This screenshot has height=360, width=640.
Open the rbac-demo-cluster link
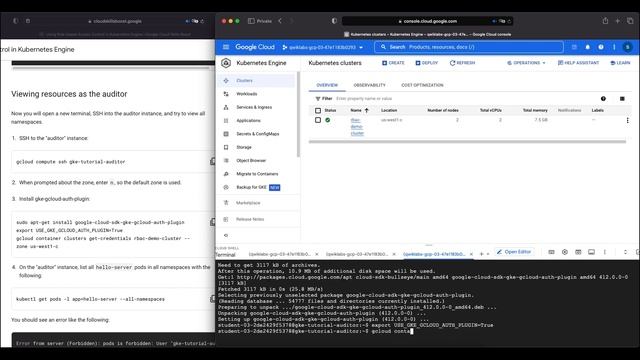[x=357, y=127]
